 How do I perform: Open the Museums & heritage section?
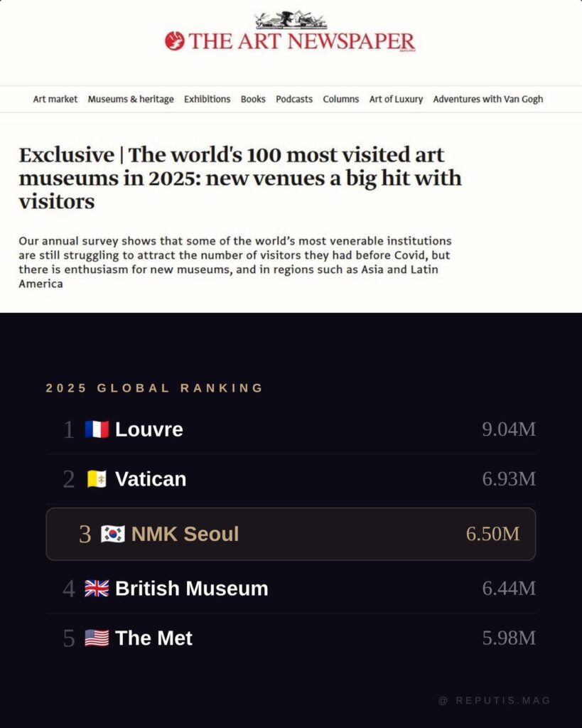pos(131,99)
